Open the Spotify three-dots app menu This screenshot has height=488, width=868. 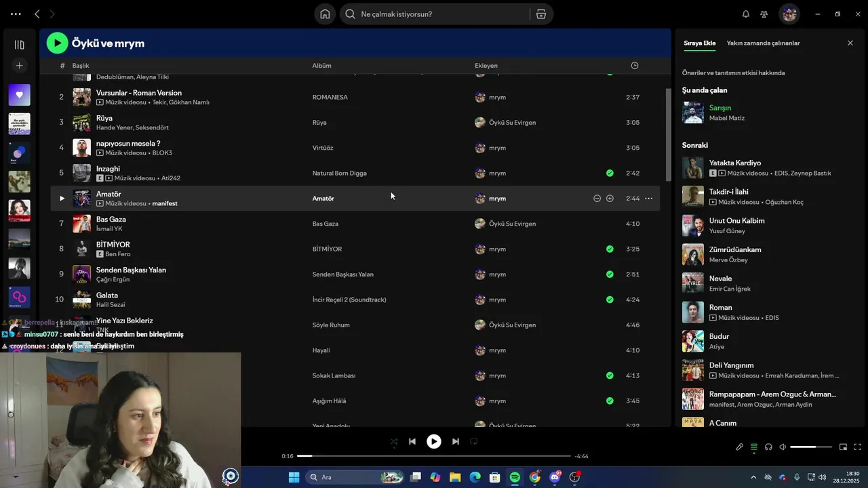click(x=16, y=14)
